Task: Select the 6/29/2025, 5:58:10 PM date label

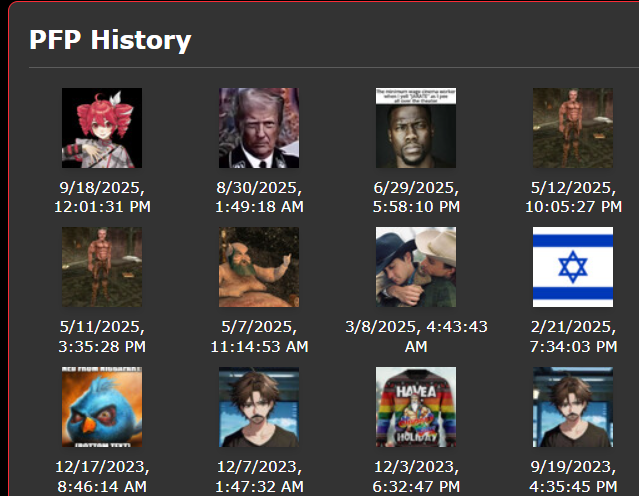Action: 416,197
